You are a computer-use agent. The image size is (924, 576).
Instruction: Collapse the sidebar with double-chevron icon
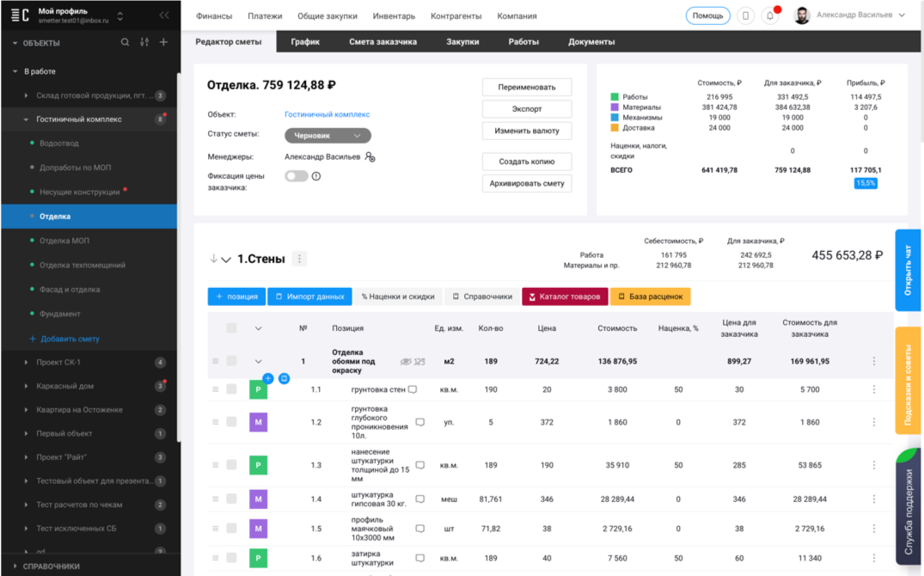(x=164, y=15)
